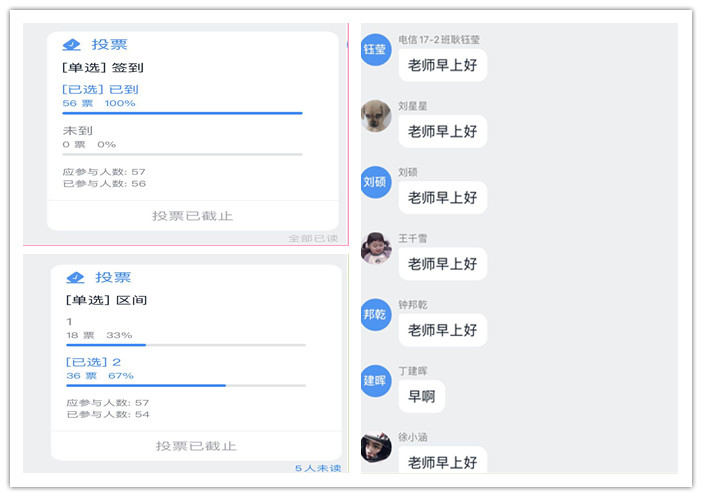
Task: Click the 投票 icon in the 区间 poll
Action: point(75,277)
